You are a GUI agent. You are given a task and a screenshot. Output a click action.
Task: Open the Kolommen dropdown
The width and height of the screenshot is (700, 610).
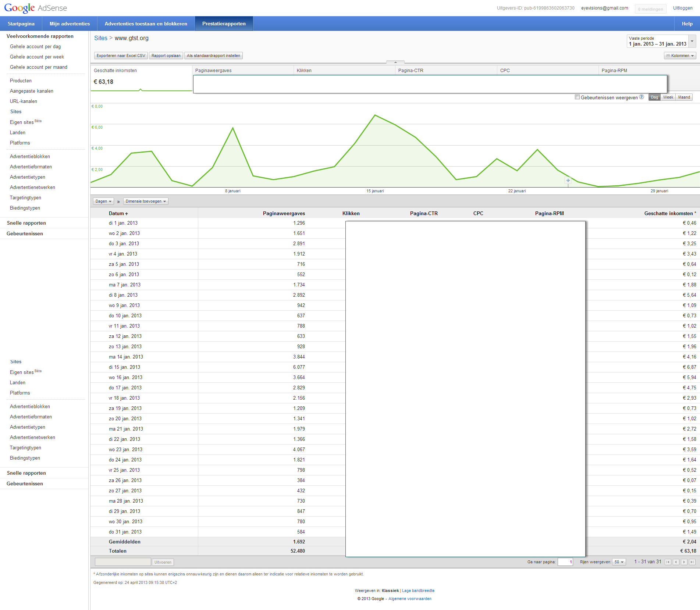pos(680,56)
